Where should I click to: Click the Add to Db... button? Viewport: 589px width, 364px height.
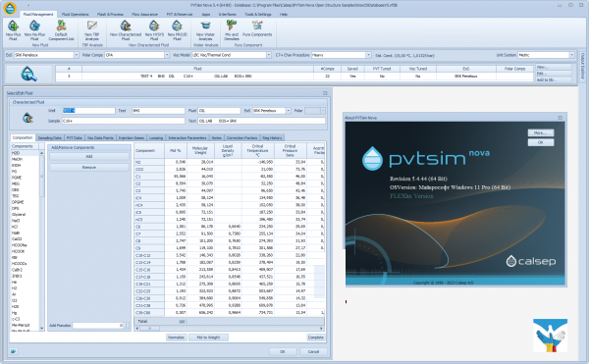554,79
